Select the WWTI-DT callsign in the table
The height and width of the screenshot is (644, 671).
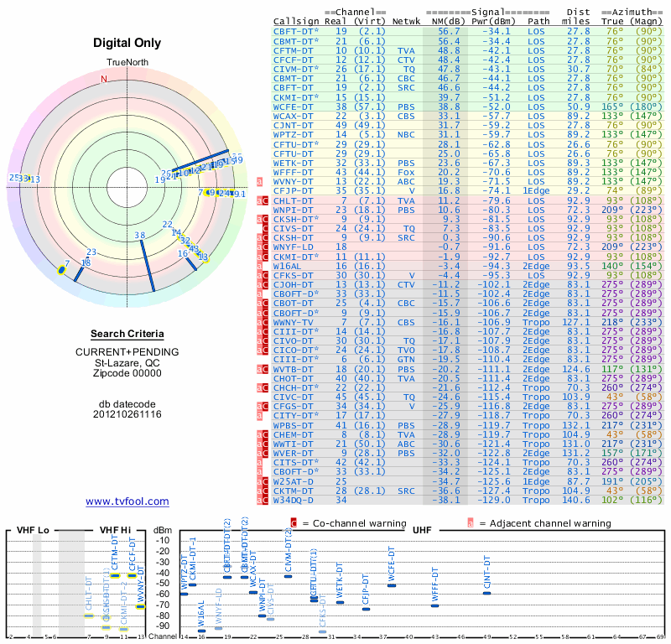point(294,444)
